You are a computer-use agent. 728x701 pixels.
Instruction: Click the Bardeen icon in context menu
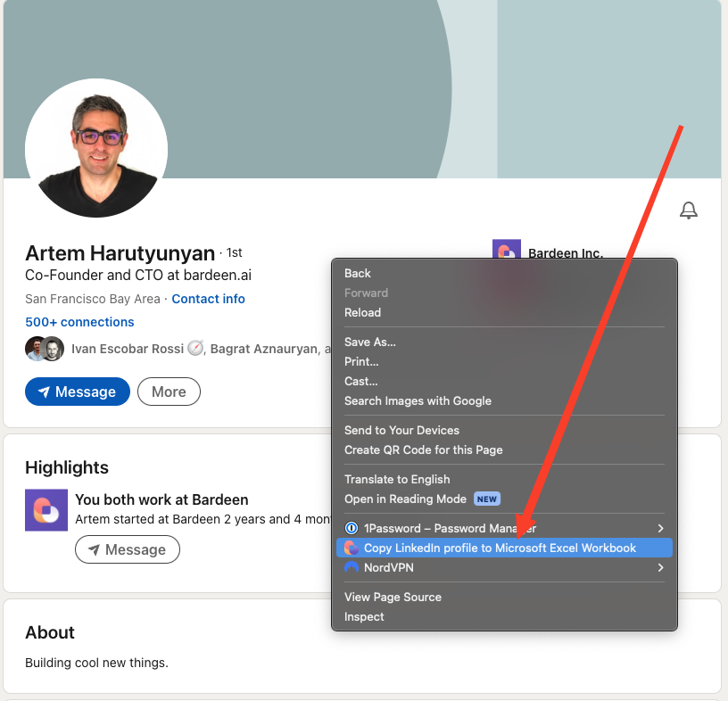(x=352, y=548)
